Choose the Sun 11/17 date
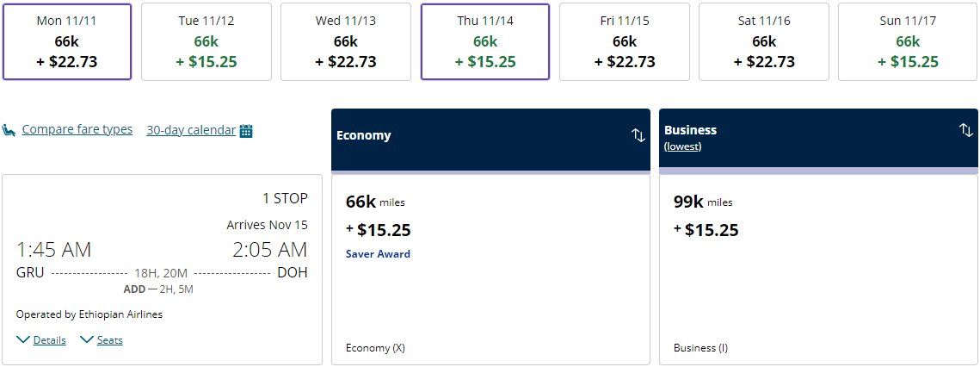This screenshot has width=980, height=367. tap(908, 42)
